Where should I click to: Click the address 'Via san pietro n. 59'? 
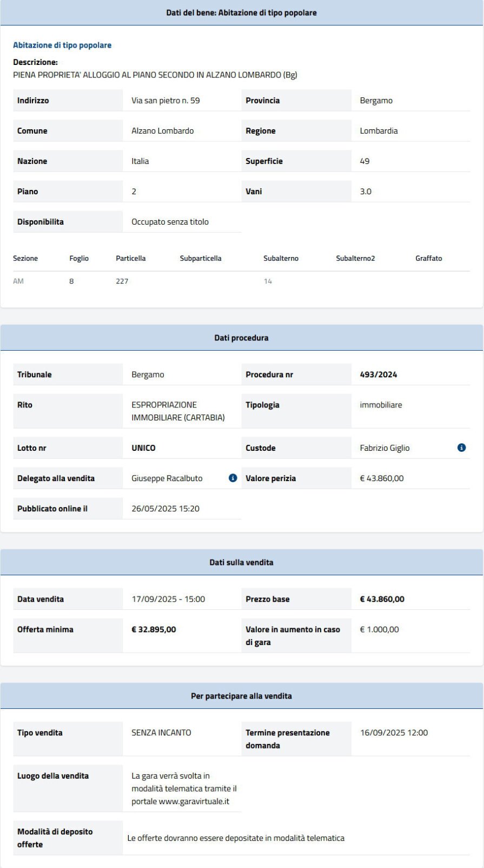tap(165, 101)
